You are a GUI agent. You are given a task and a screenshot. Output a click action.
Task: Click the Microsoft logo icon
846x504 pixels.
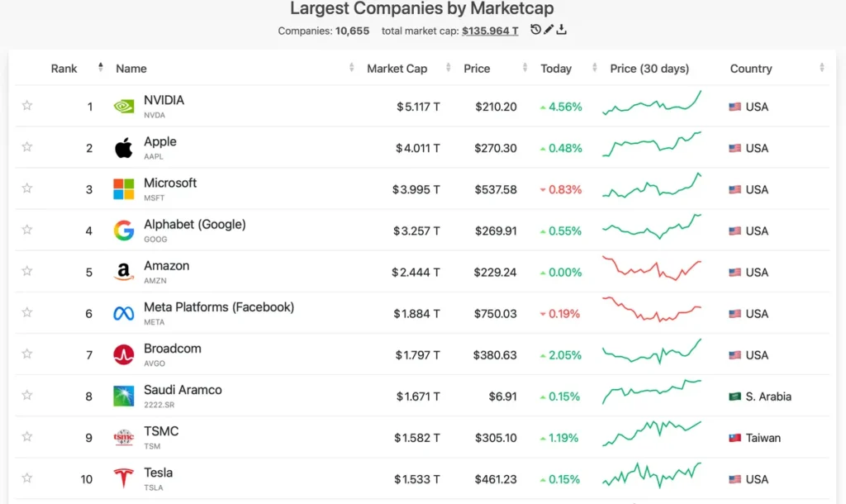(124, 189)
